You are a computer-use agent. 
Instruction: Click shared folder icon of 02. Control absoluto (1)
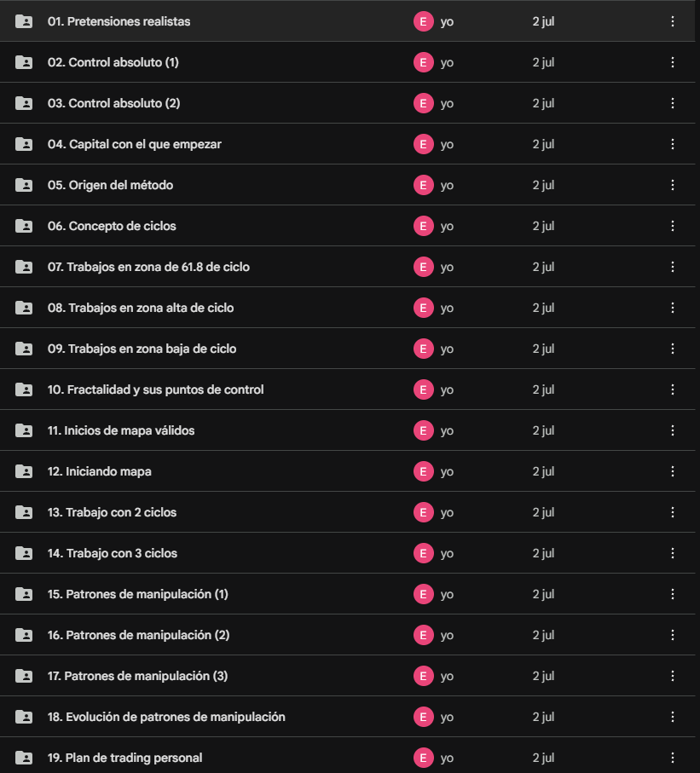pos(24,62)
